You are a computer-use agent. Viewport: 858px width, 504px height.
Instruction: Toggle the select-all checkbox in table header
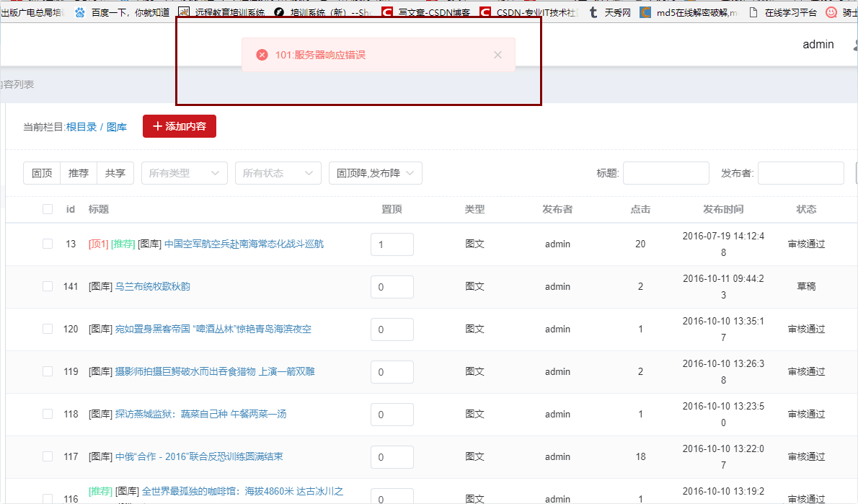(x=48, y=209)
